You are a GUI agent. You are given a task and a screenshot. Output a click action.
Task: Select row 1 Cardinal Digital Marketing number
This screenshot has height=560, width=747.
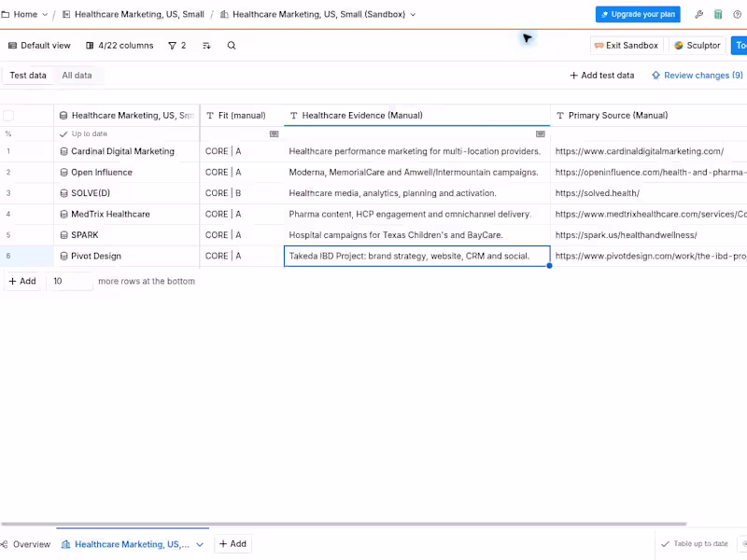click(8, 151)
